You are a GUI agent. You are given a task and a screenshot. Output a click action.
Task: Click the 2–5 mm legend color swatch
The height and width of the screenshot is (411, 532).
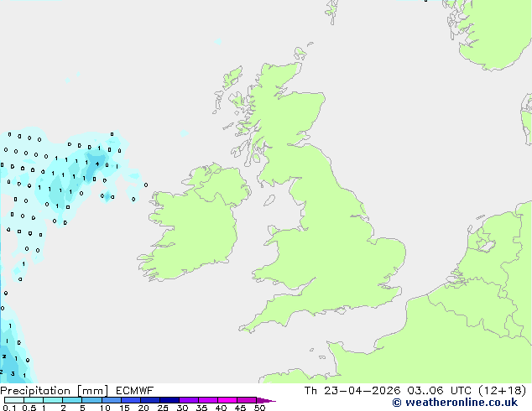click(x=72, y=400)
